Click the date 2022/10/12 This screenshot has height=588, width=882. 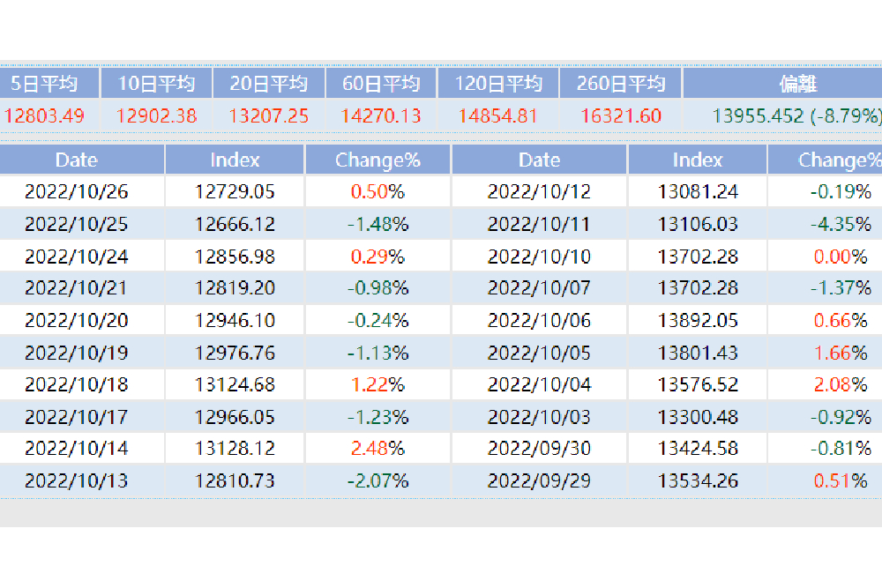click(539, 191)
